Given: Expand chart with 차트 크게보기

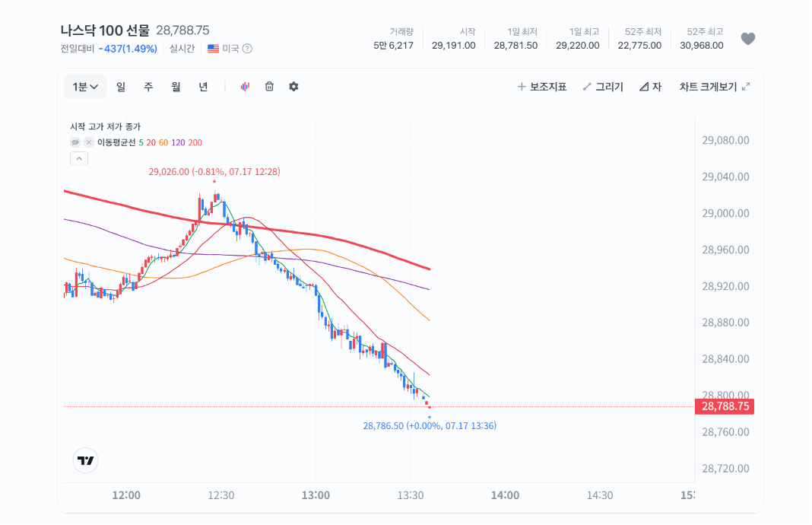Looking at the screenshot, I should (x=715, y=87).
